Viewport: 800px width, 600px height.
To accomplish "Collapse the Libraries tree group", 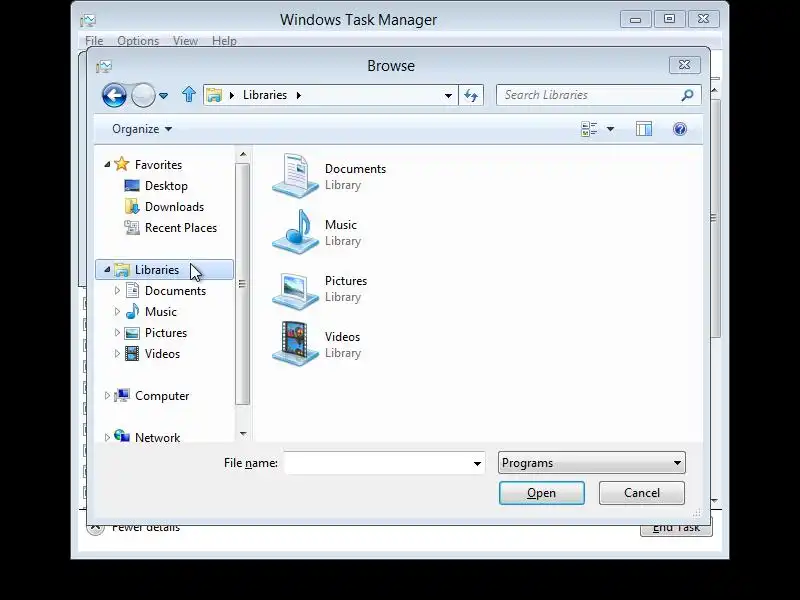I will [107, 269].
